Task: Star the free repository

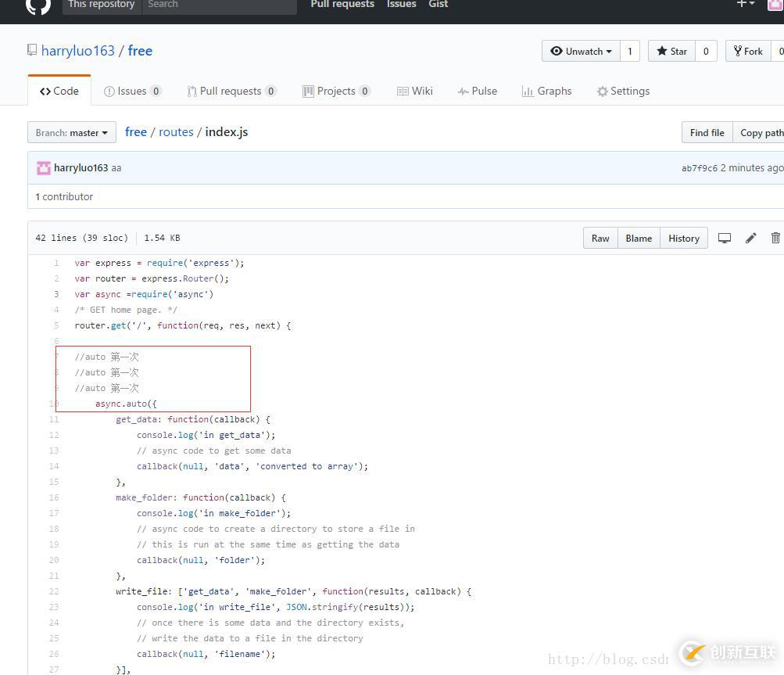Action: click(x=671, y=51)
